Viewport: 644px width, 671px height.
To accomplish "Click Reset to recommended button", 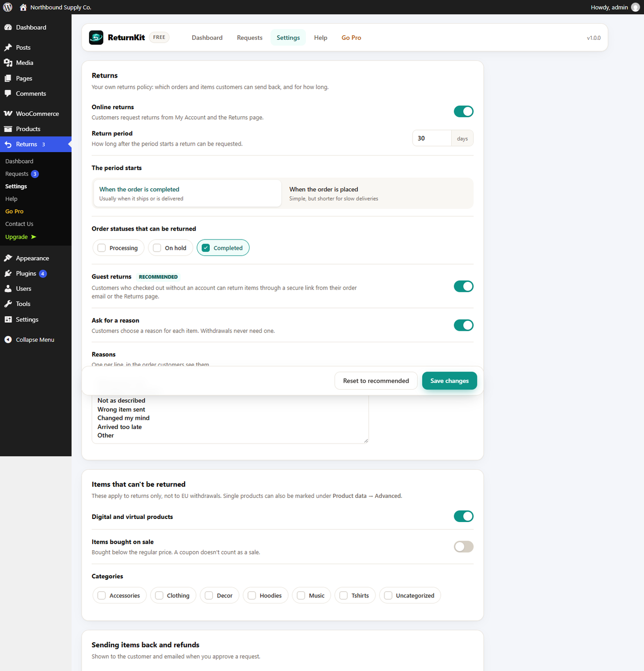I will click(x=376, y=381).
